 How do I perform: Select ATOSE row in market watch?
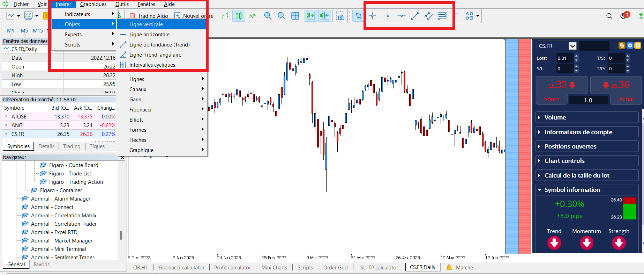coord(59,117)
